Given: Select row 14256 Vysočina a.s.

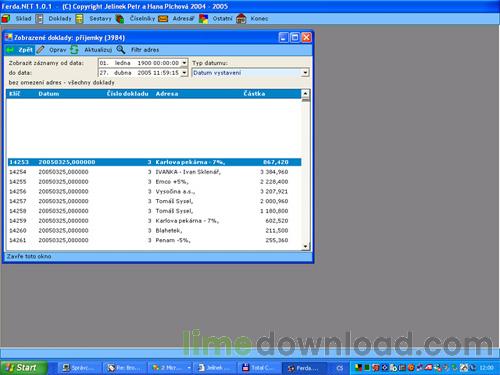Looking at the screenshot, I should click(154, 191).
